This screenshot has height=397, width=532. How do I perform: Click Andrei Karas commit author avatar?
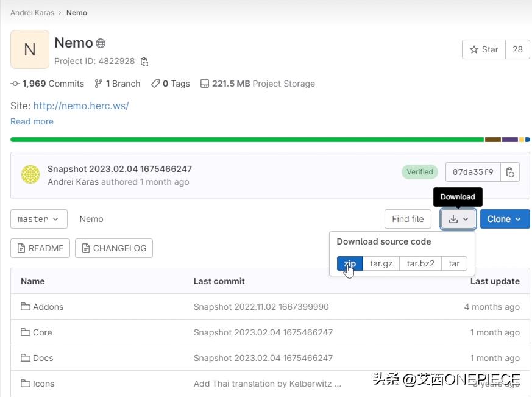coord(30,174)
